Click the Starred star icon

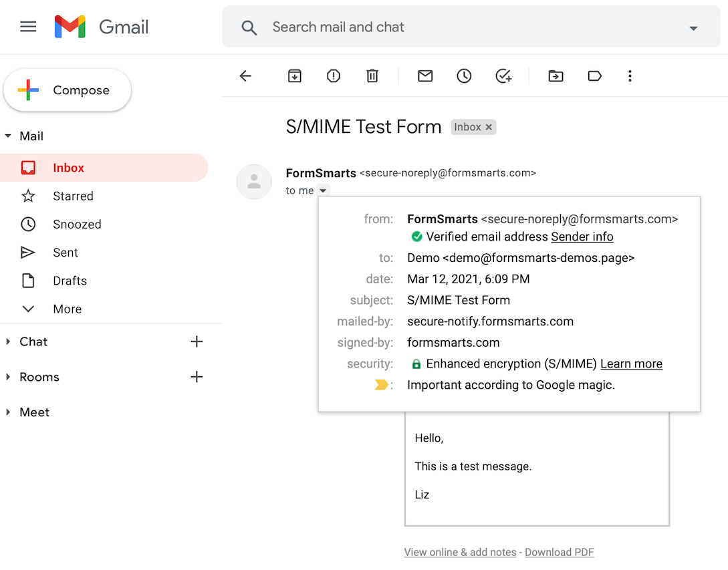[28, 196]
